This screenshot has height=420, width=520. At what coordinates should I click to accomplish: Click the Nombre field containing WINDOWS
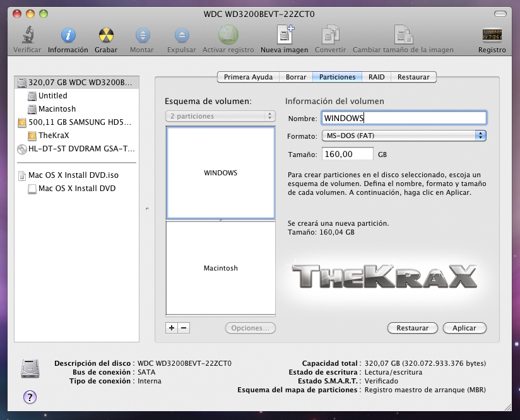[404, 118]
